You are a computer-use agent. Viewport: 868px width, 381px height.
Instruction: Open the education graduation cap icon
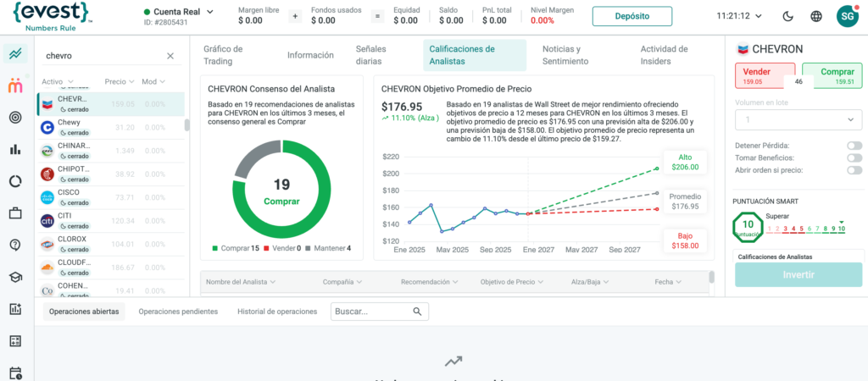[15, 277]
